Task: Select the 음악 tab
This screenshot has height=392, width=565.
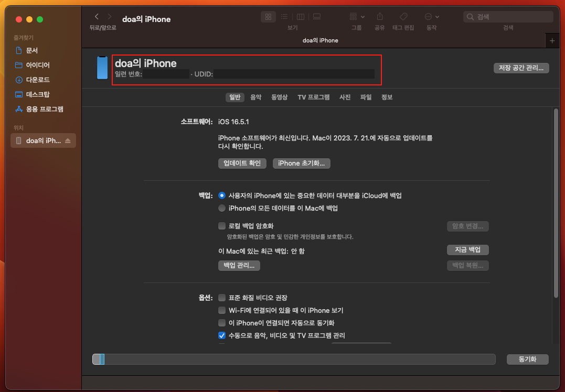Action: pyautogui.click(x=256, y=97)
